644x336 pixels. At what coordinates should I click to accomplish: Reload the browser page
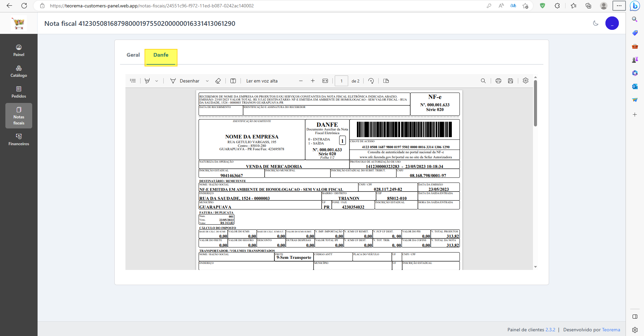[x=24, y=6]
